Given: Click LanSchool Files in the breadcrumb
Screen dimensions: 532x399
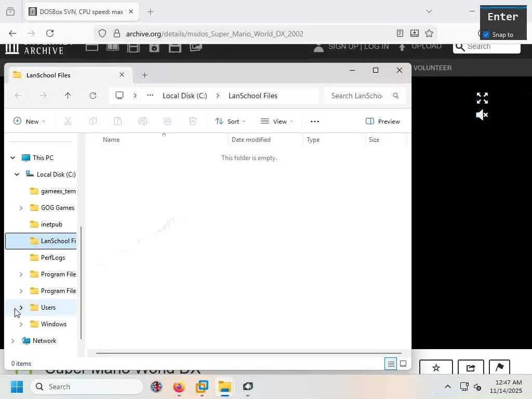Looking at the screenshot, I should (x=253, y=96).
